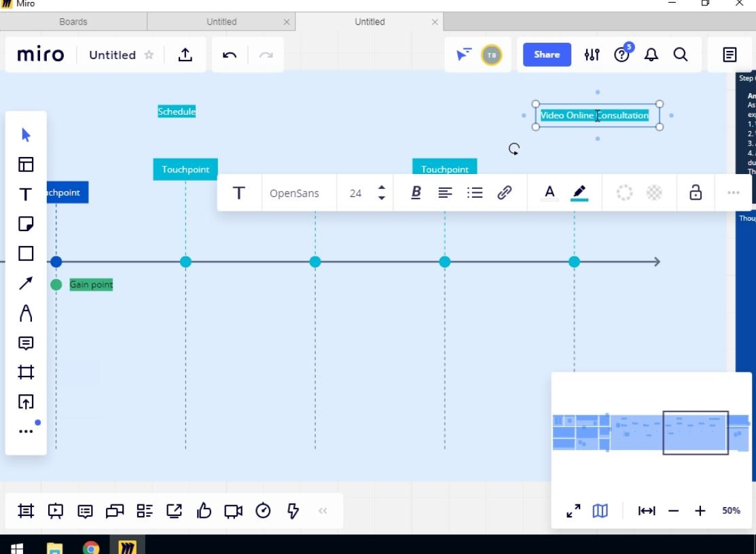Click the export board upload icon
This screenshot has height=554, width=756.
[185, 54]
